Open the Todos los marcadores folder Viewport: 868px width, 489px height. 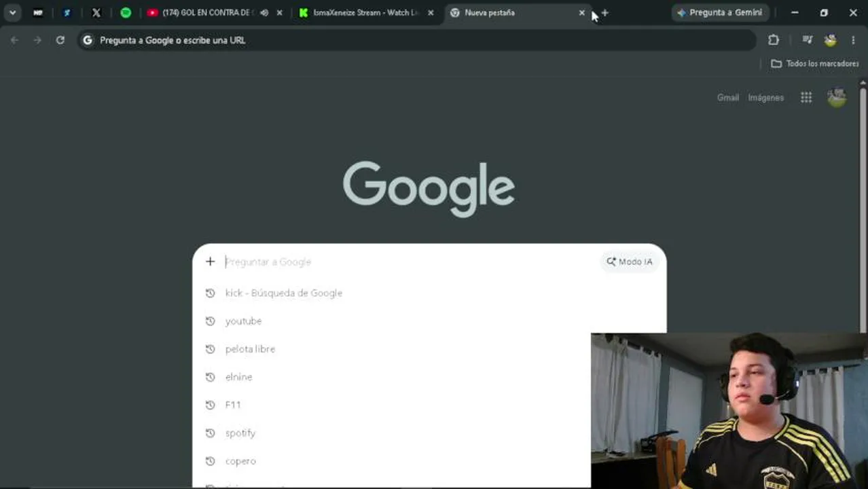click(x=815, y=63)
